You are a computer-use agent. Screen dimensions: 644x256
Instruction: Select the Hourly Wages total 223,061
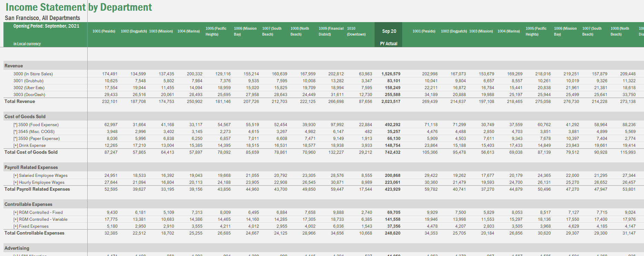(x=393, y=182)
